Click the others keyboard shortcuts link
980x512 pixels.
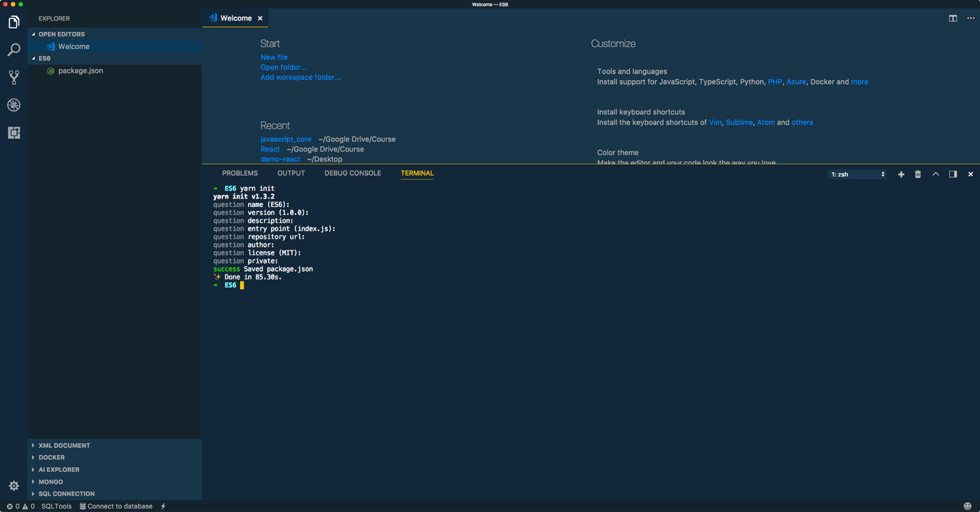tap(802, 122)
